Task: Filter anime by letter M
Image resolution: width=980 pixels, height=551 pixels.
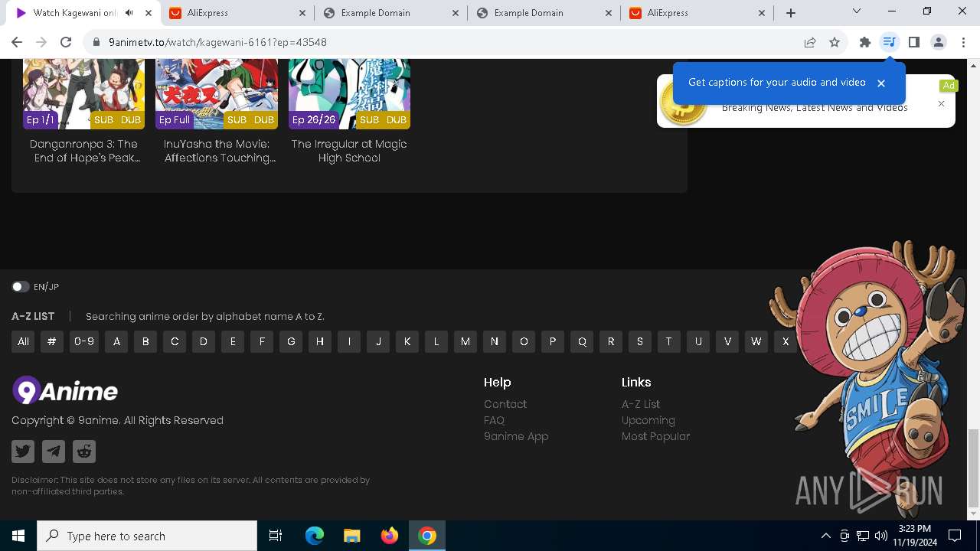Action: pyautogui.click(x=465, y=341)
